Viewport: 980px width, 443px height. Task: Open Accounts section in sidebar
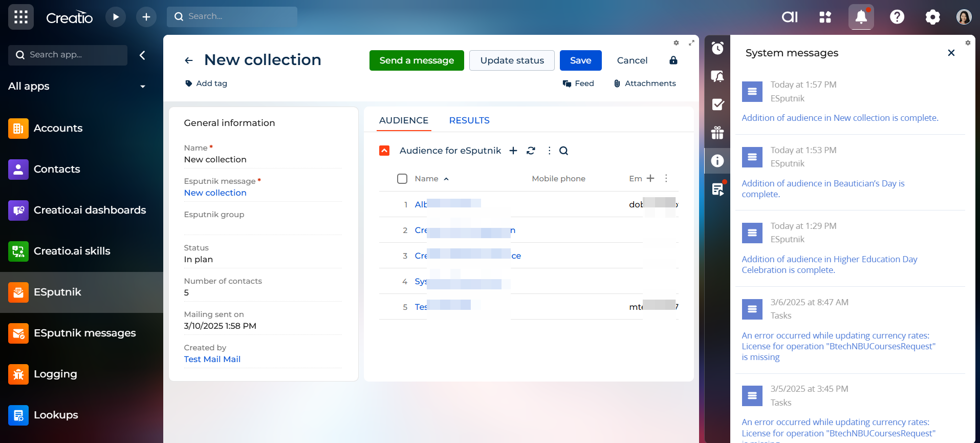click(x=82, y=128)
